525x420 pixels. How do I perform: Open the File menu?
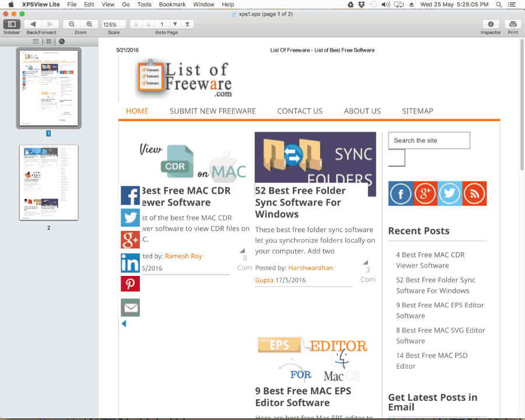72,4
